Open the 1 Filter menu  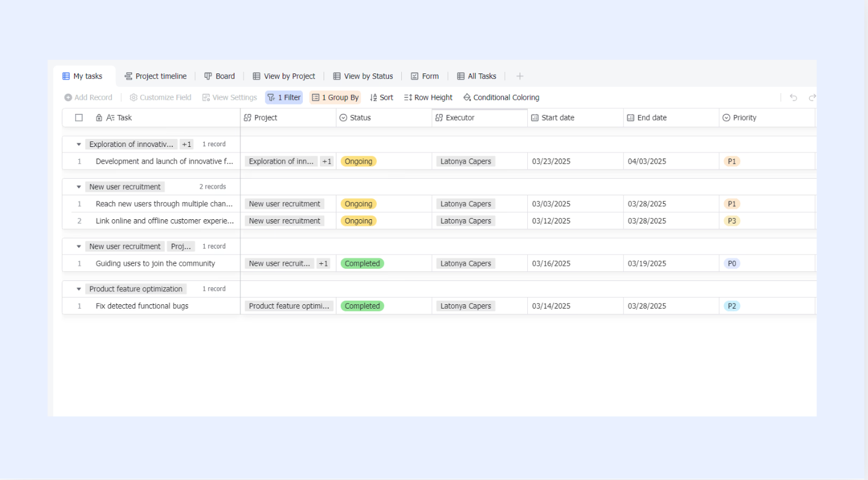(x=284, y=97)
